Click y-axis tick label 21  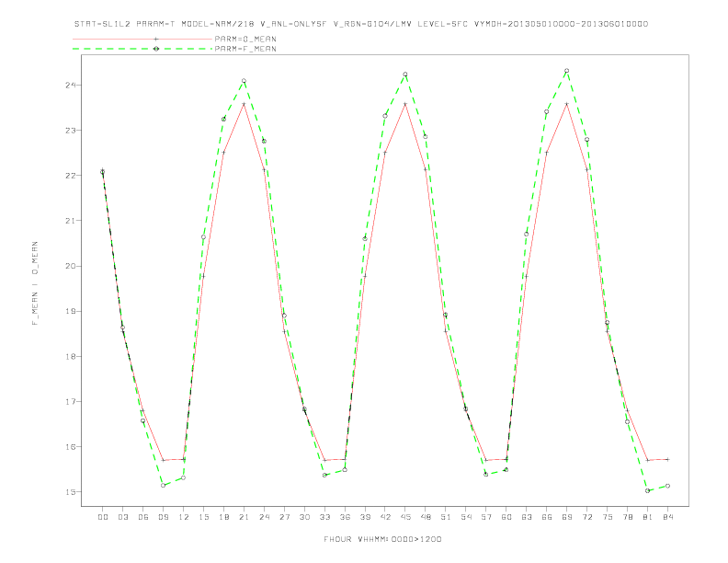71,221
